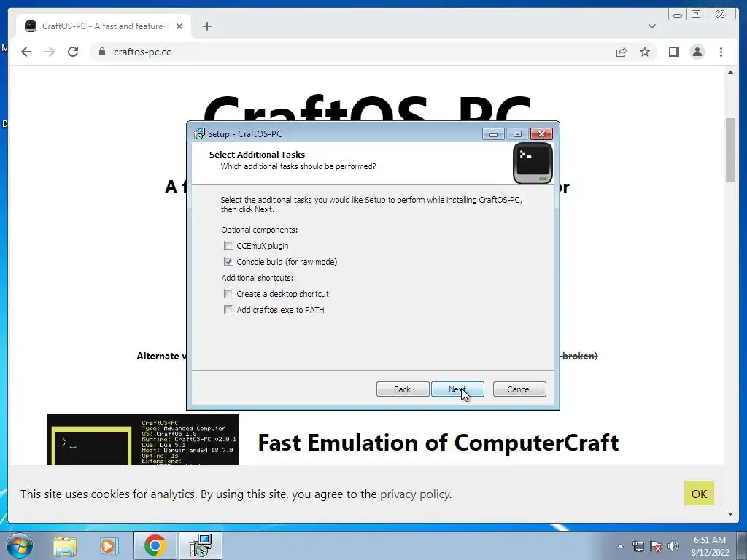Cancel the CraftOS-PC setup
The image size is (747, 560).
pyautogui.click(x=519, y=389)
